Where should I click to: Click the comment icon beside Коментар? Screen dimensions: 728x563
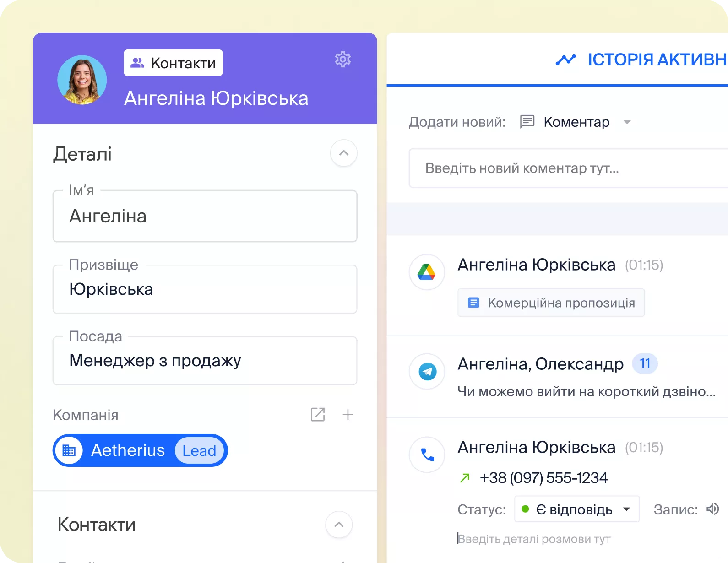(x=527, y=122)
